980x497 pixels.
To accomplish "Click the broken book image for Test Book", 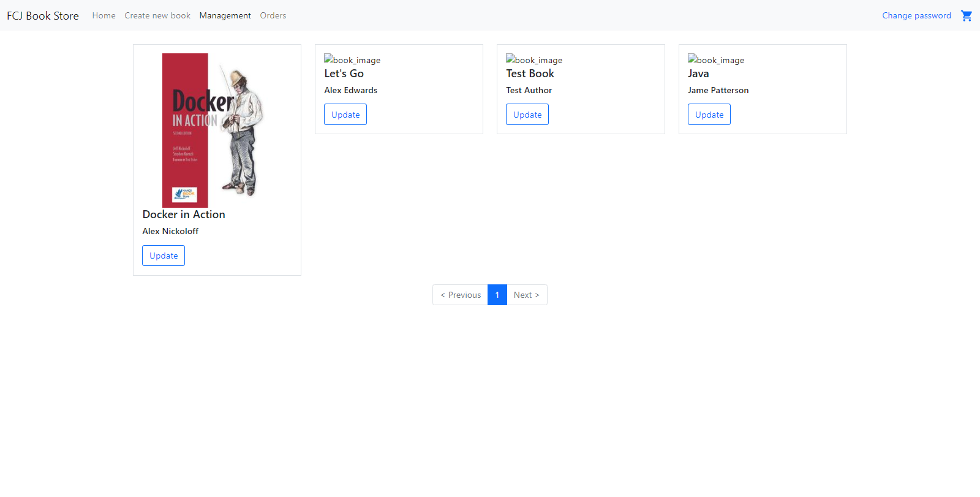I will (534, 59).
